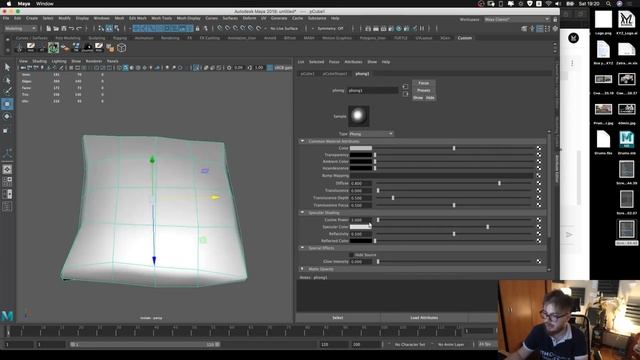Click the Specular Color white swatch
Viewport: 640px width, 360px height.
[x=361, y=227]
